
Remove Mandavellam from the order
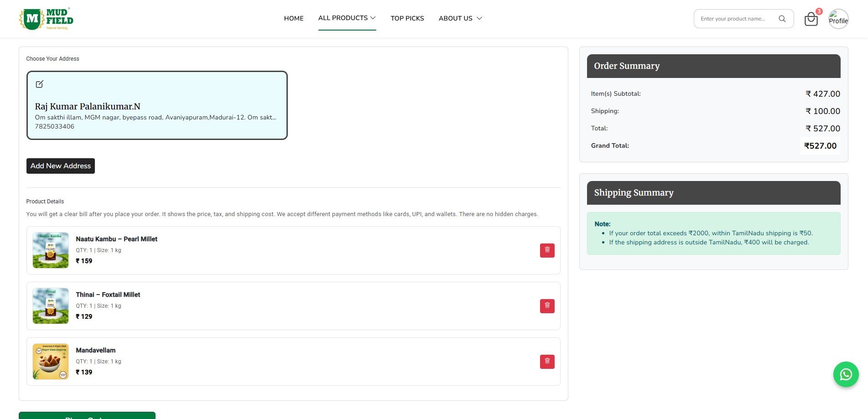tap(547, 362)
